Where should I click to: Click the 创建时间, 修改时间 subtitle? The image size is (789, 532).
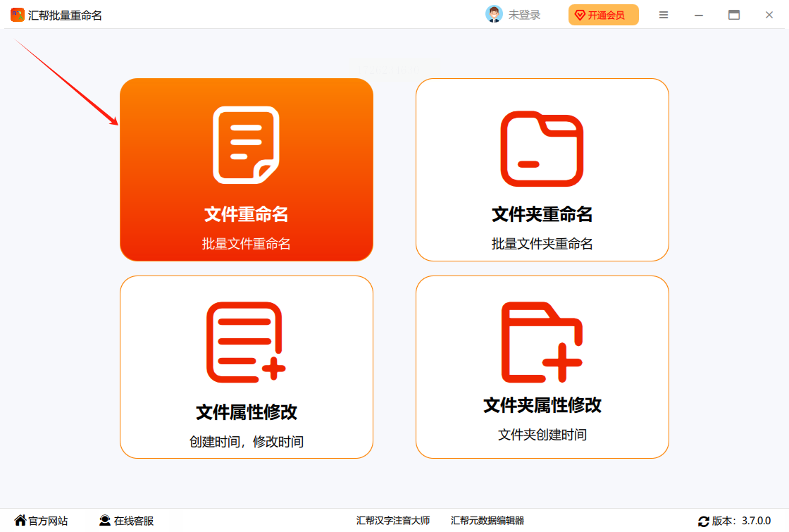click(x=246, y=441)
